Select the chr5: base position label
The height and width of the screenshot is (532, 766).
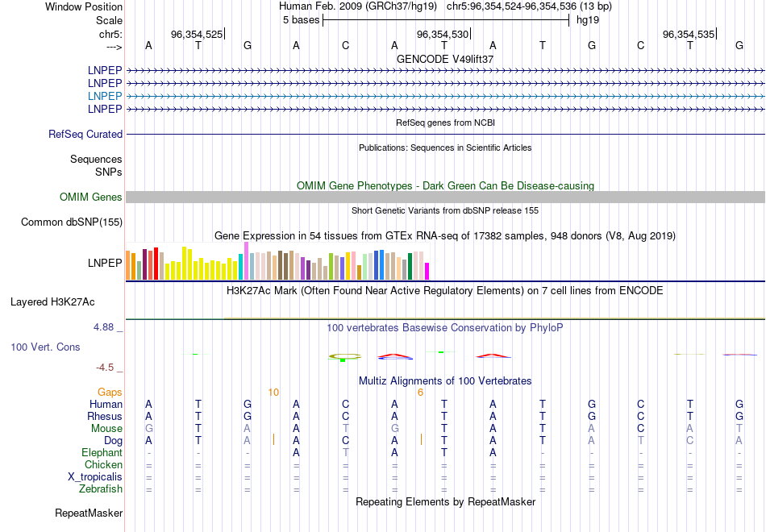110,34
